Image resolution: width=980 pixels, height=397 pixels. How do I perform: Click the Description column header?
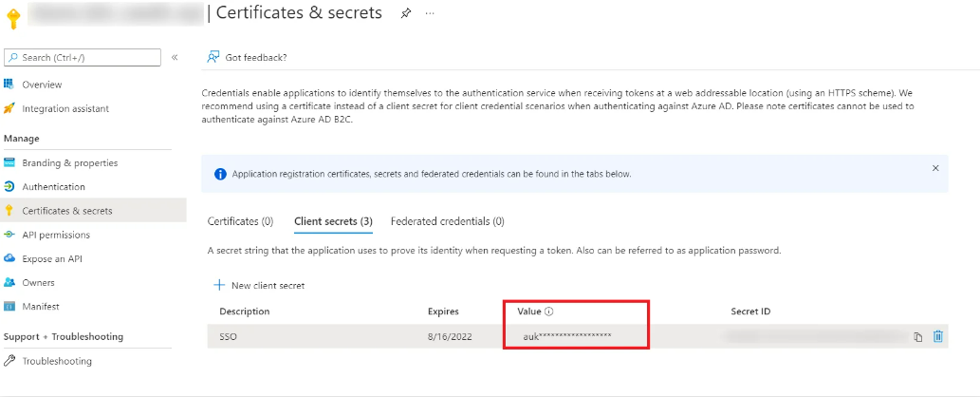[245, 312]
